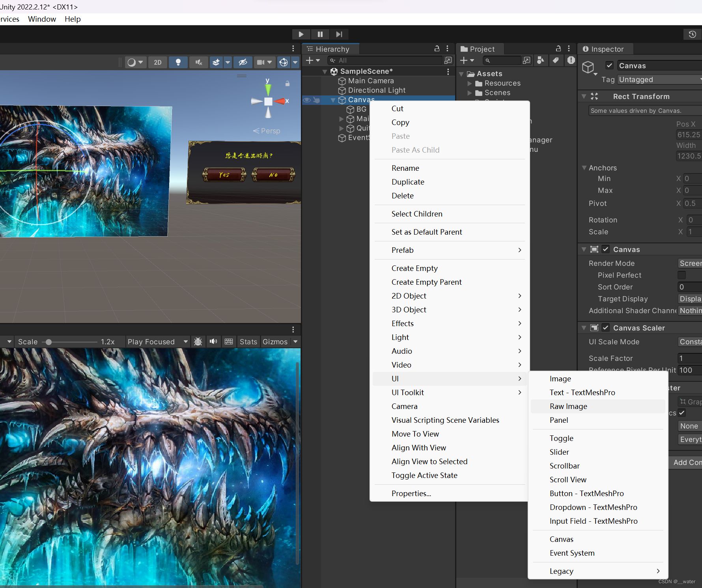Toggle Game view keyboard shortcuts icon
This screenshot has width=702, height=588.
(x=229, y=342)
